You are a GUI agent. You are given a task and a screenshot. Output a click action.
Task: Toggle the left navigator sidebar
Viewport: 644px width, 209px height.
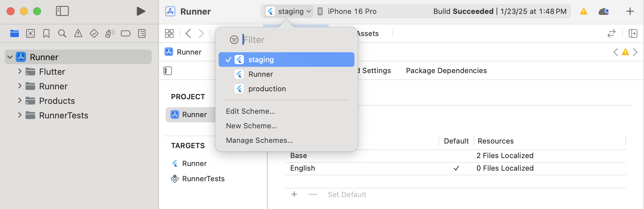[x=62, y=11]
